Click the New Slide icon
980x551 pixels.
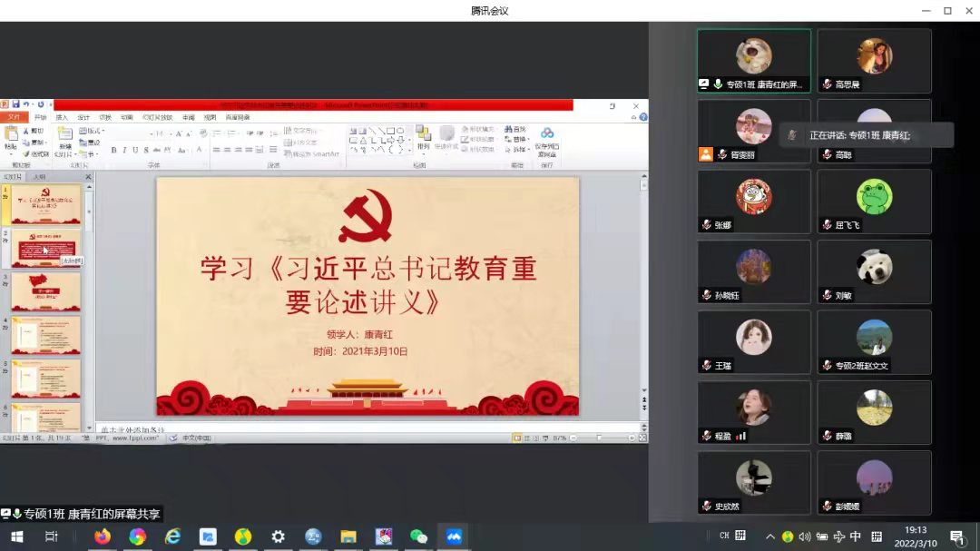point(65,137)
